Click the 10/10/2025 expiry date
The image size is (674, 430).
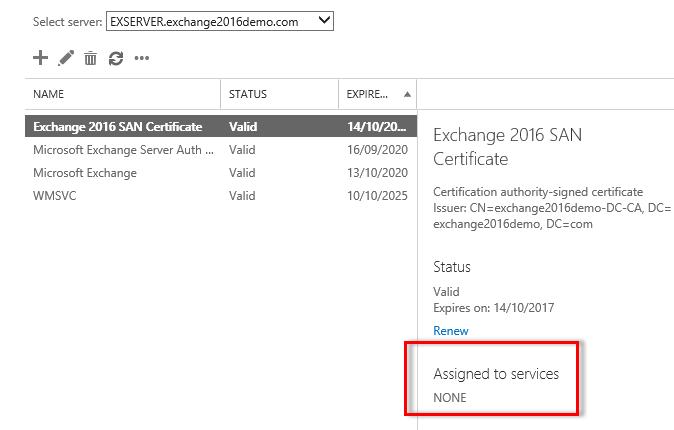click(x=377, y=196)
